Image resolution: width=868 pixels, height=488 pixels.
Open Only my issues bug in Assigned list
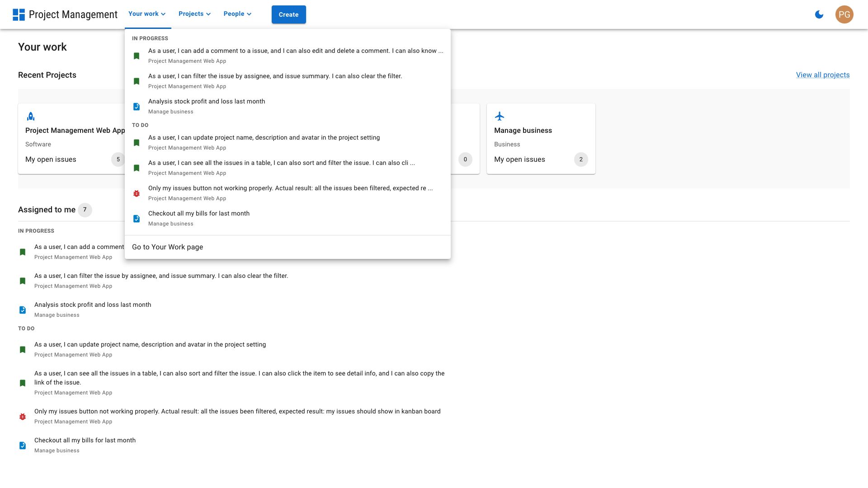(237, 412)
